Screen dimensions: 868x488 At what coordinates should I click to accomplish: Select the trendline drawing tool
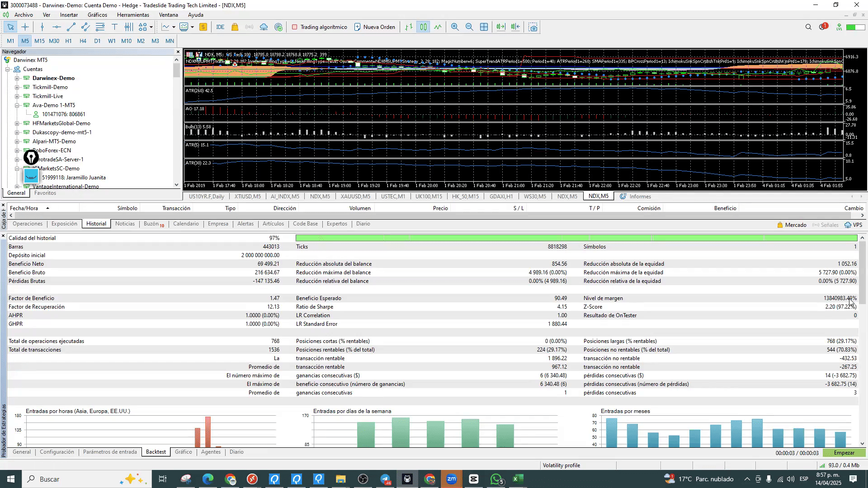(x=71, y=27)
